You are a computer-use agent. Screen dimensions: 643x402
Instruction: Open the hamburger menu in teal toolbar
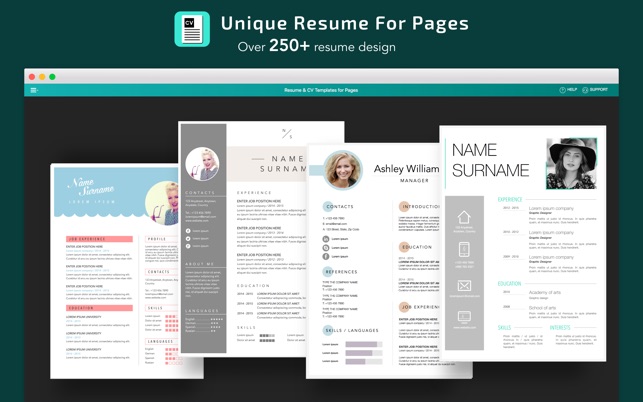[x=34, y=90]
